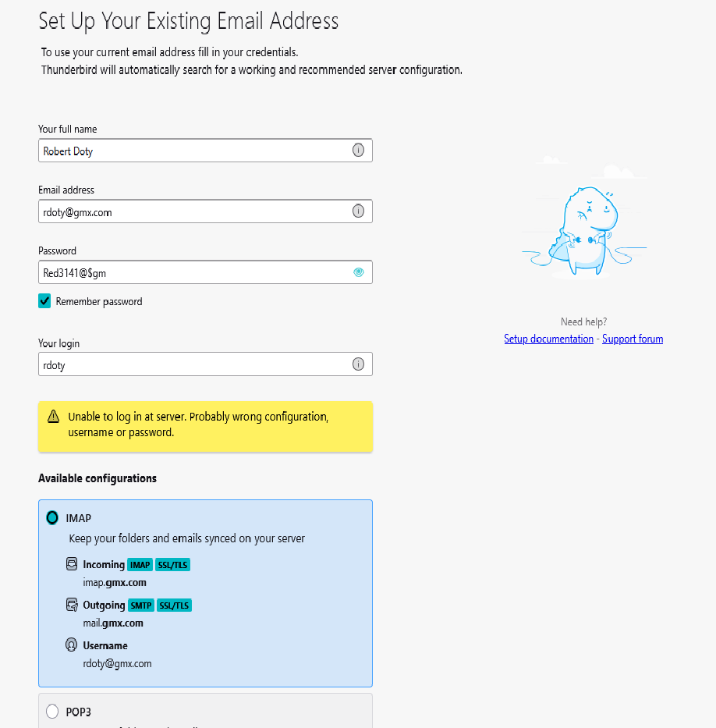Click the info icon in login field
The width and height of the screenshot is (716, 728).
pyautogui.click(x=358, y=364)
